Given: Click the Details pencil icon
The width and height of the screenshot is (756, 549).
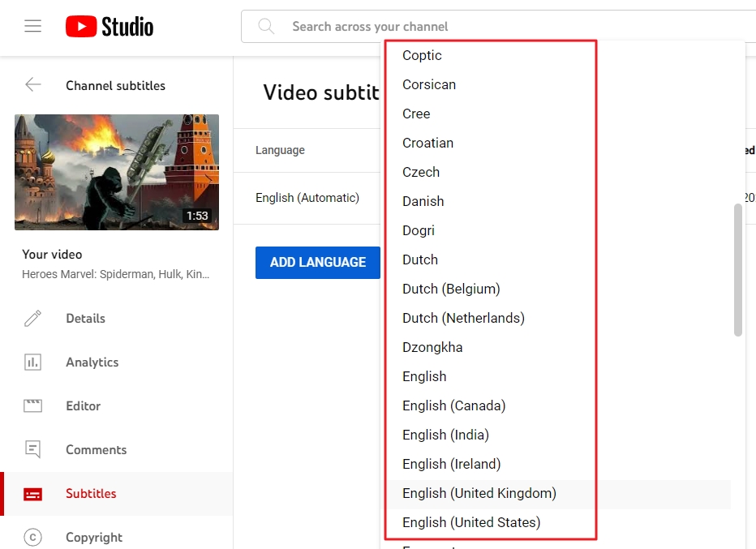Looking at the screenshot, I should point(32,318).
